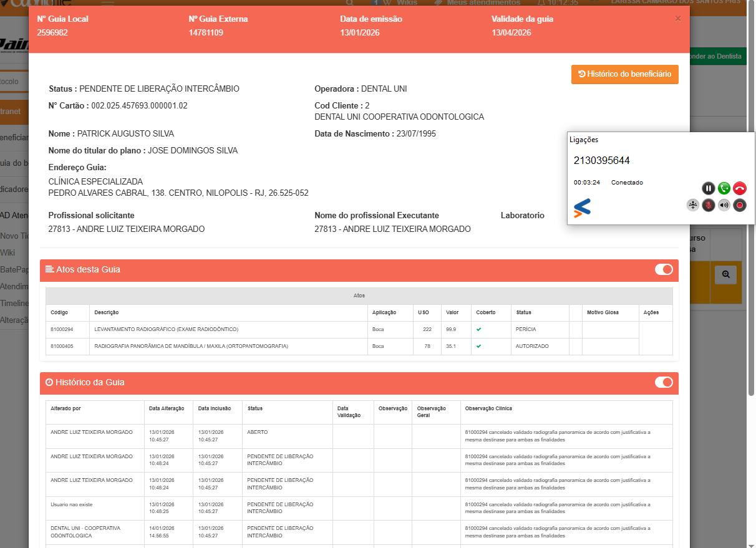Image resolution: width=756 pixels, height=548 pixels.
Task: Start call recording with record icon
Action: [740, 205]
